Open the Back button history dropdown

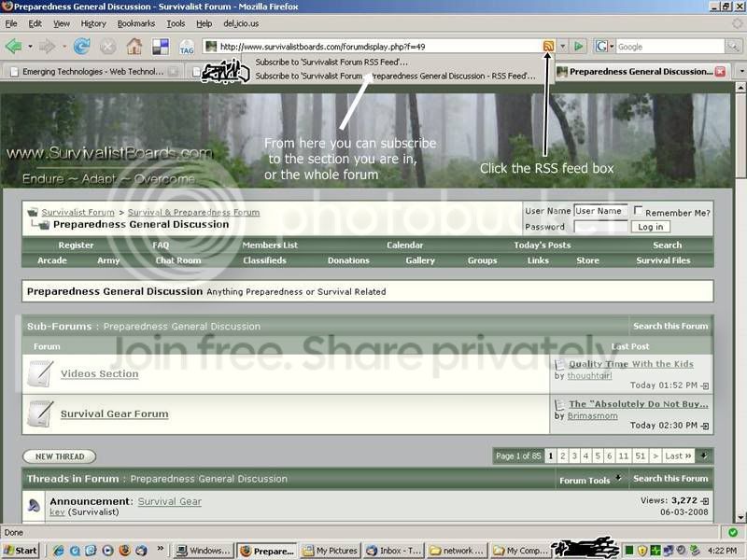click(30, 47)
